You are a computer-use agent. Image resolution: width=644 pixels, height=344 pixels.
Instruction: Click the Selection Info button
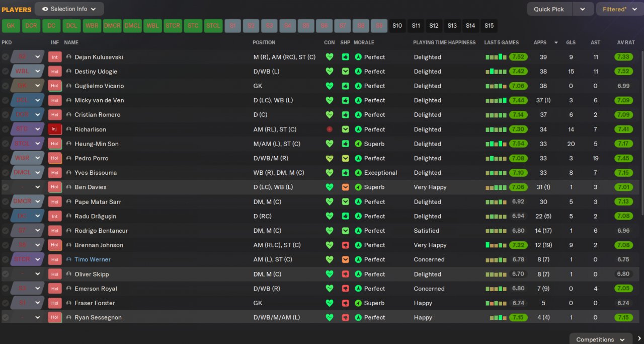click(x=69, y=9)
